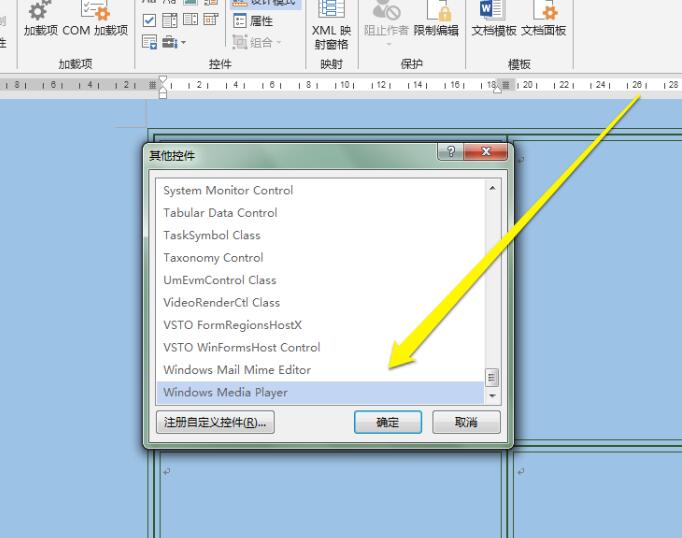Expand the legacy tools dropdown arrow
Viewport: 682px width, 538px height.
coord(184,42)
